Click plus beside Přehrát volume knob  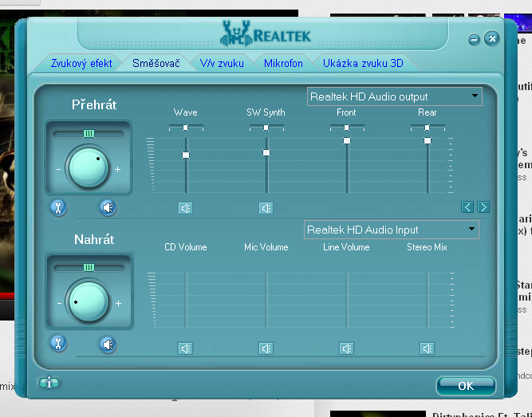point(117,169)
